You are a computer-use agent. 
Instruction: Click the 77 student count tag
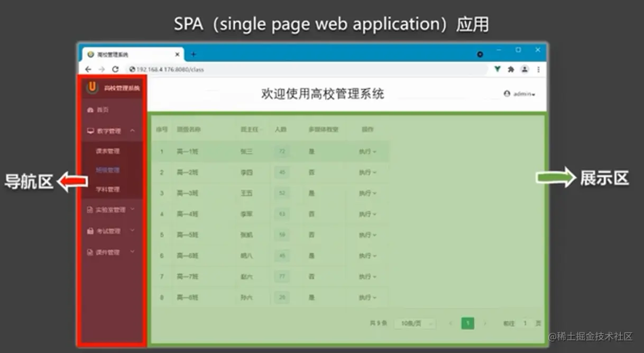click(282, 277)
